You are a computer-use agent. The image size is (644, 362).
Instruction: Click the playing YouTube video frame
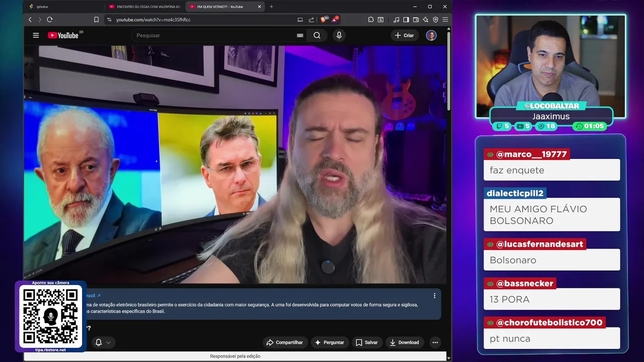tap(234, 164)
